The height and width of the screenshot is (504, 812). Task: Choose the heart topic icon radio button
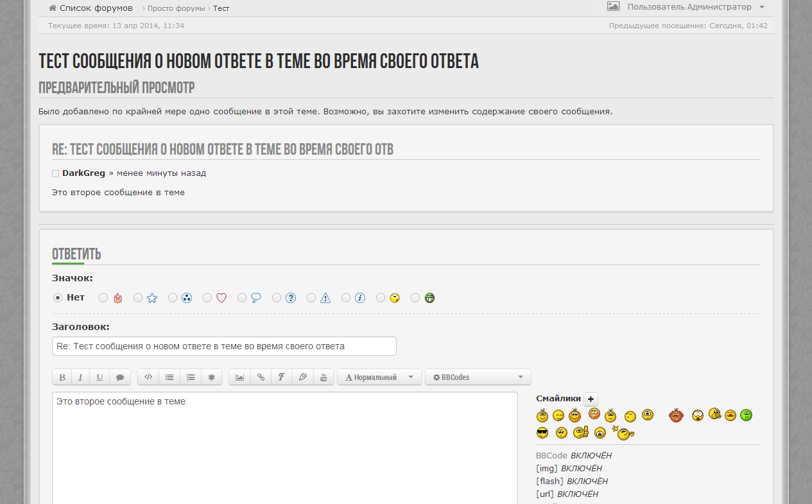(x=207, y=298)
